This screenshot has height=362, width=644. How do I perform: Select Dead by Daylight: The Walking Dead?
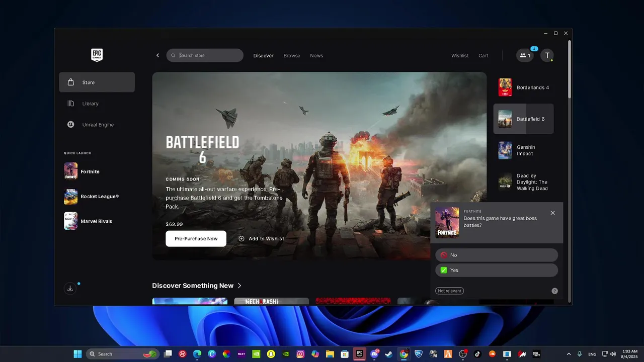tap(523, 182)
